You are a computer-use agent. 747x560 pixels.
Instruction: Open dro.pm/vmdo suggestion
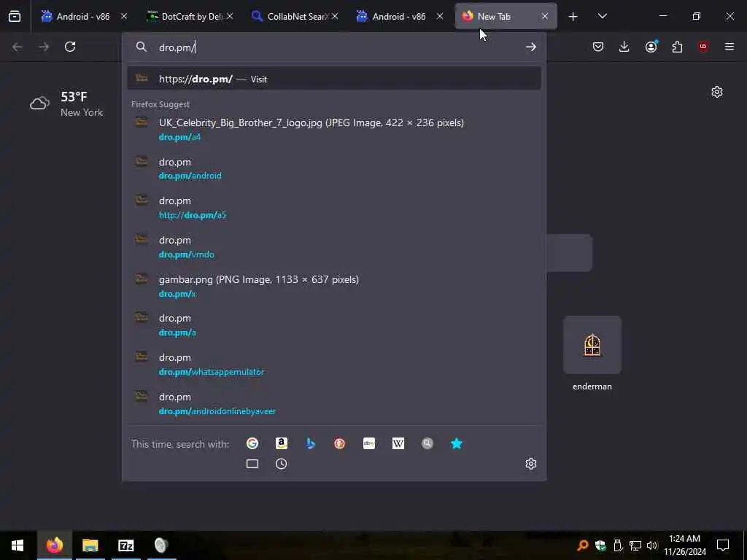point(334,247)
